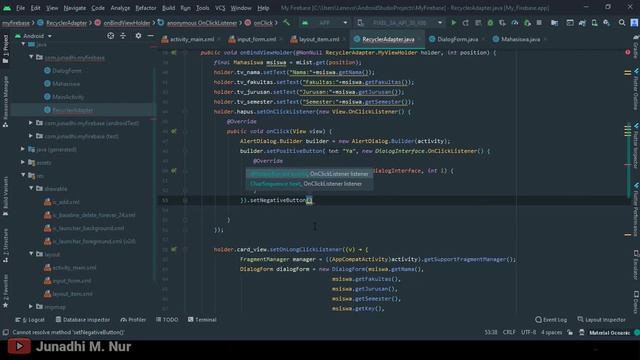The height and width of the screenshot is (360, 640).
Task: Open the Event Log
Action: tap(551, 320)
